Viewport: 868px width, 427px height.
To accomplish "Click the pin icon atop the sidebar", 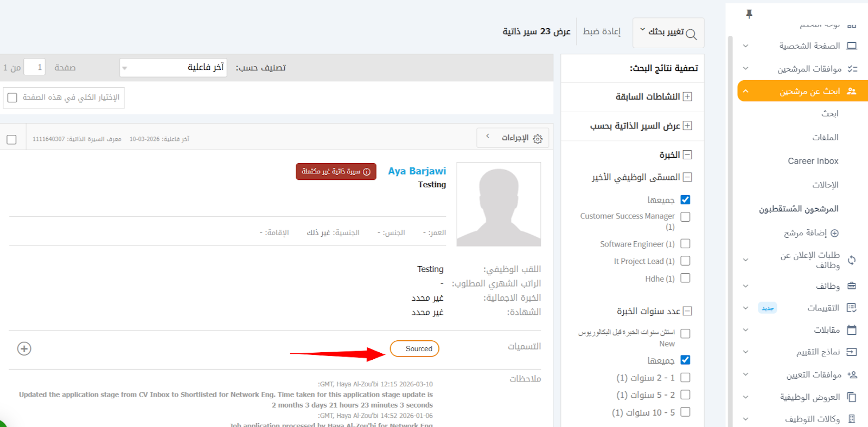I will click(x=749, y=14).
